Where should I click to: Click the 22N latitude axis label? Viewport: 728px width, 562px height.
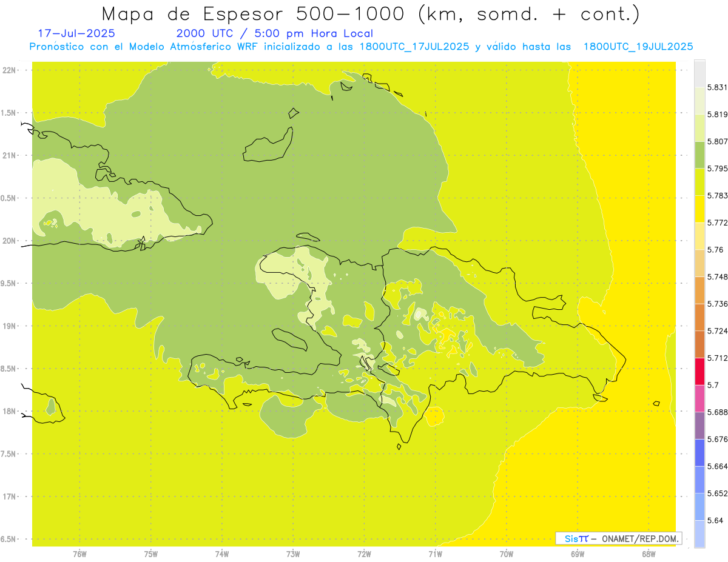[9, 70]
